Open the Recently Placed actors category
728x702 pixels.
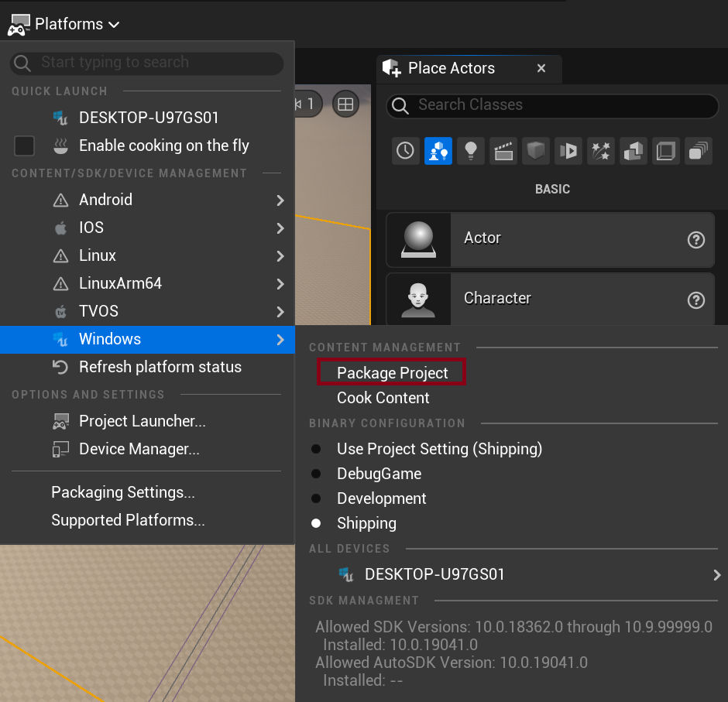[405, 151]
